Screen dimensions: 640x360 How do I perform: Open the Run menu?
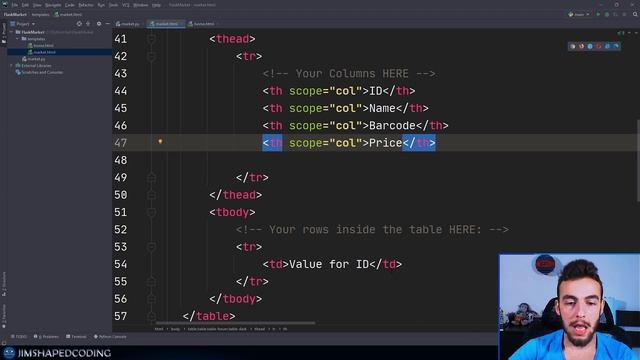click(x=101, y=5)
